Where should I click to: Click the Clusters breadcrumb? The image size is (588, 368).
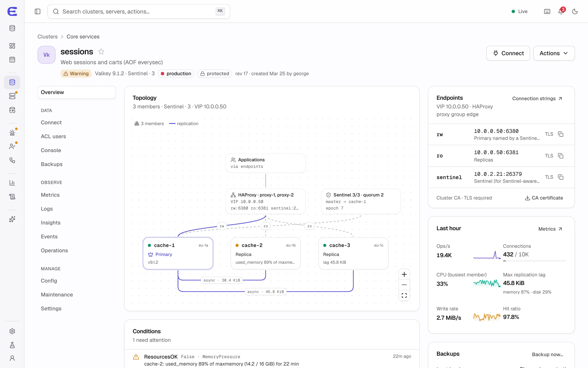47,37
